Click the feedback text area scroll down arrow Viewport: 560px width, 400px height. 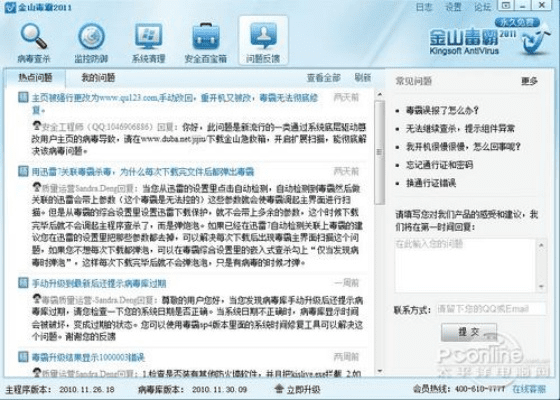pyautogui.click(x=541, y=286)
